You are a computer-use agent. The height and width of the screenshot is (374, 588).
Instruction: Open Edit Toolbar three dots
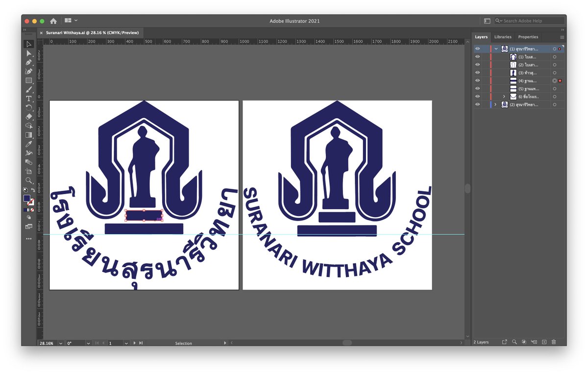pos(29,239)
